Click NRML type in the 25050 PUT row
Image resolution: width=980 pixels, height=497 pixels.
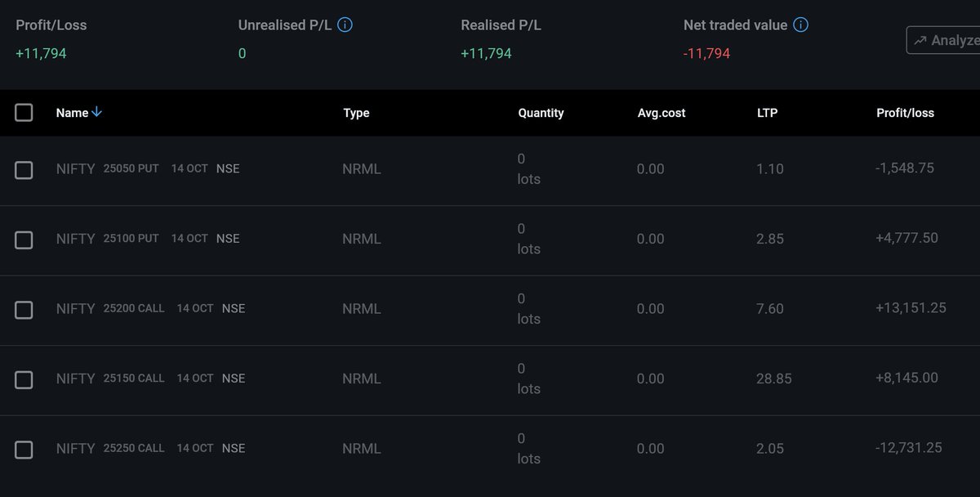click(x=362, y=169)
